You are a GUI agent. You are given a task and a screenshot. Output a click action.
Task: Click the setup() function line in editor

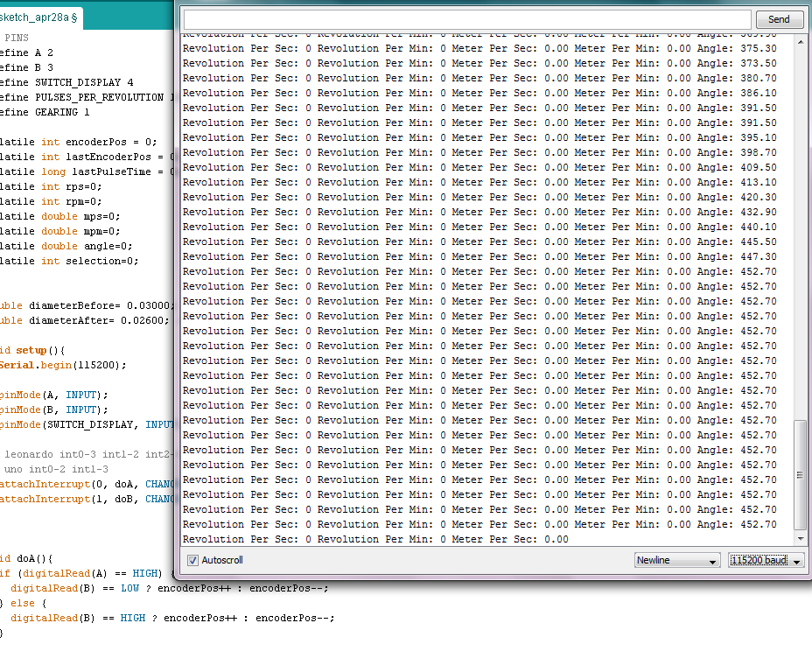click(32, 351)
